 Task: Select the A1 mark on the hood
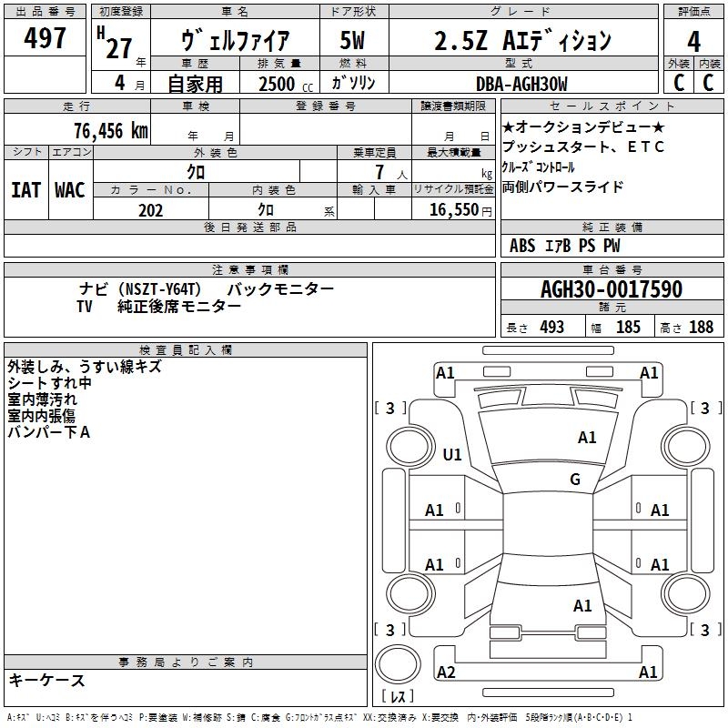coord(587,438)
